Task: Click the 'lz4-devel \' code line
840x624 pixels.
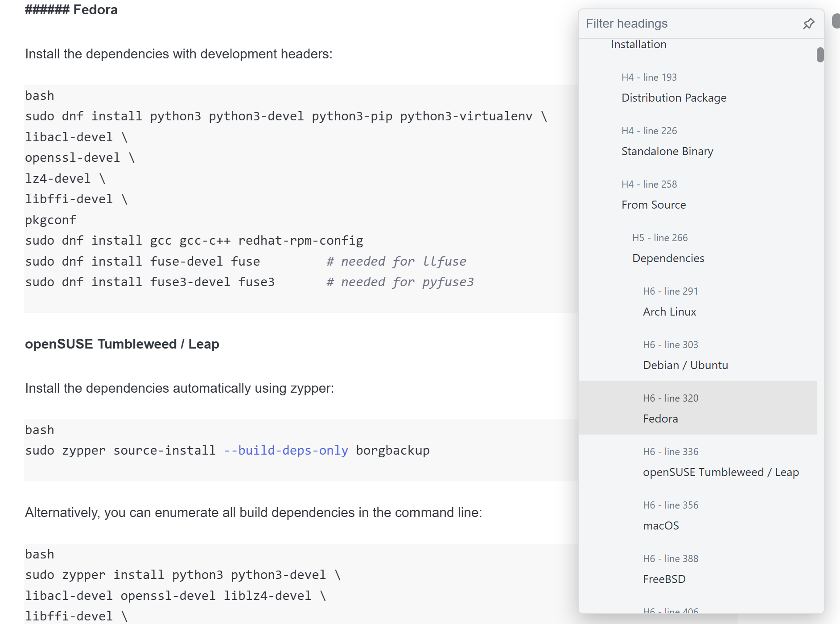Action: (x=65, y=179)
